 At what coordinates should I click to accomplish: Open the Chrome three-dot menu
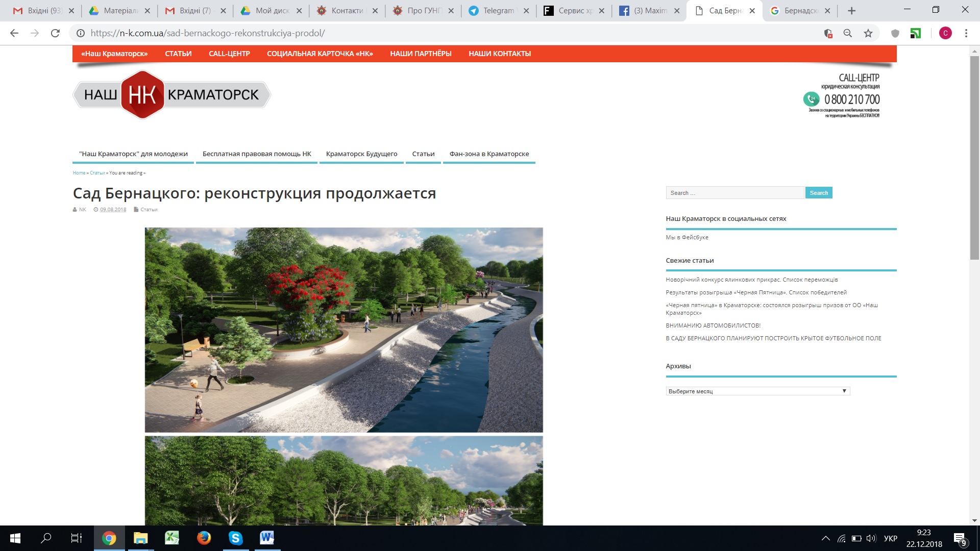coord(966,33)
